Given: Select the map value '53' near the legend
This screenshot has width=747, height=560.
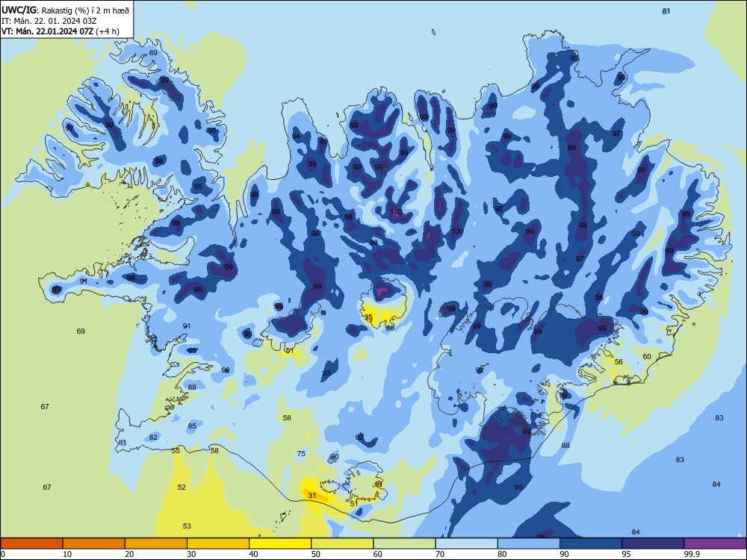Looking at the screenshot, I should pos(187,526).
